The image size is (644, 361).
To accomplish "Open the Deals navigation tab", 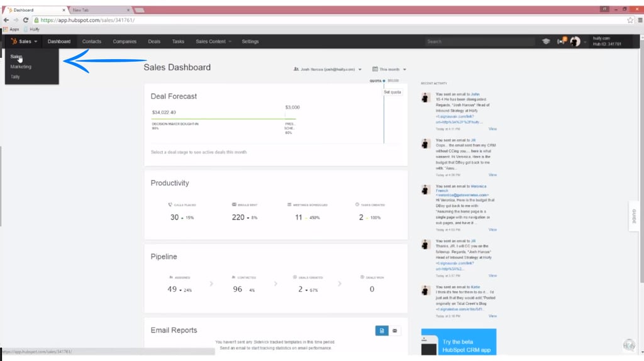I will click(154, 42).
